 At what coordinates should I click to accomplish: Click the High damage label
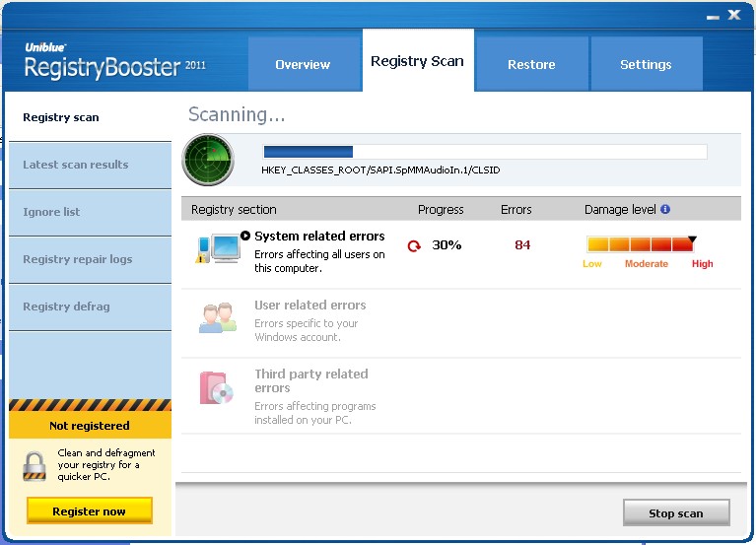703,263
